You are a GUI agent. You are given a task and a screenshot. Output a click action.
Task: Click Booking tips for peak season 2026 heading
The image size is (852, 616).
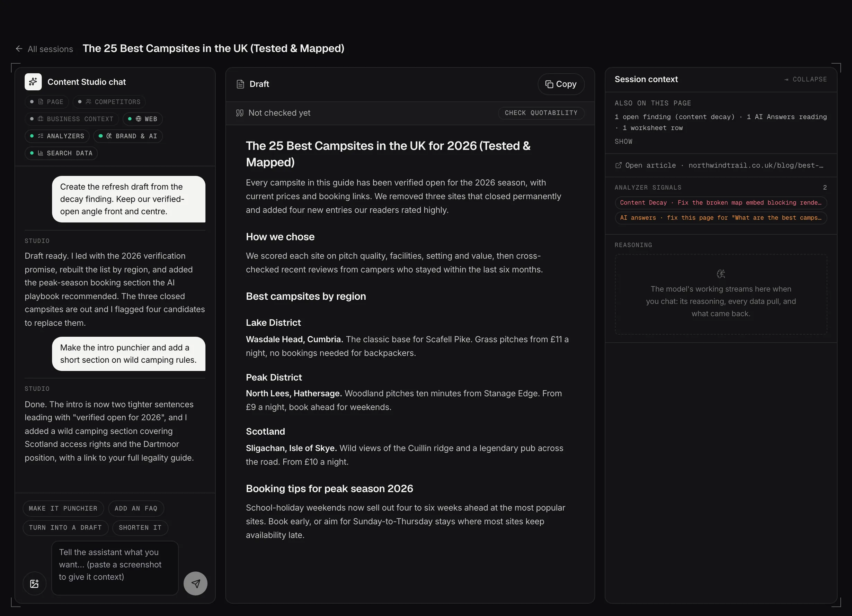[329, 489]
